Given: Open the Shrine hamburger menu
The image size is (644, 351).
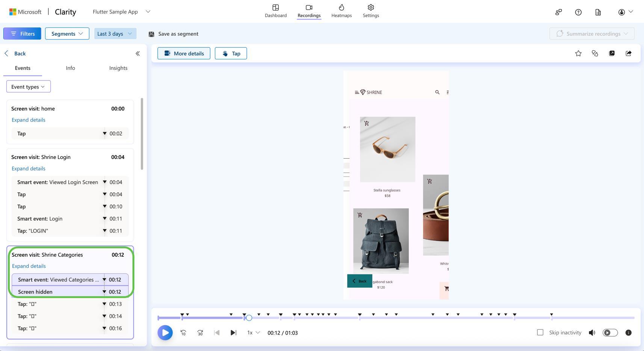Looking at the screenshot, I should coord(357,92).
